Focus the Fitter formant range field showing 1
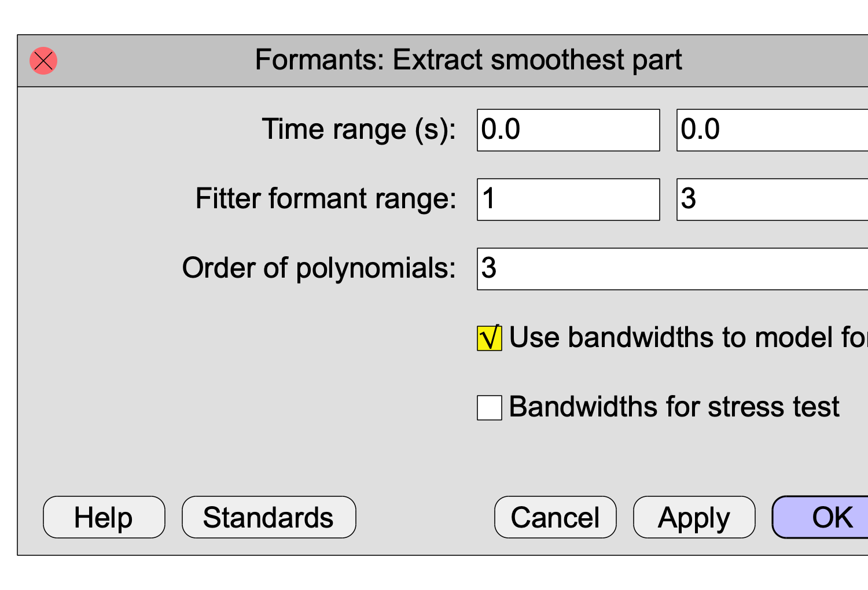This screenshot has height=590, width=868. coord(568,200)
